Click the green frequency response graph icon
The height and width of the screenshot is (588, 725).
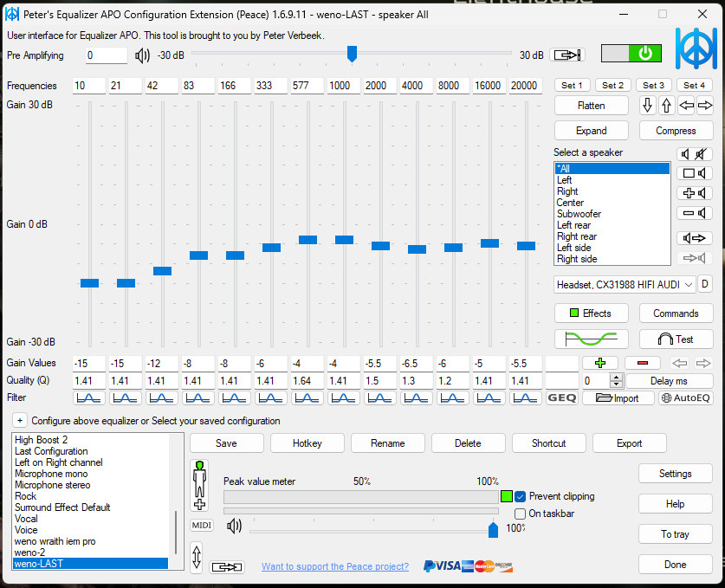pos(591,339)
